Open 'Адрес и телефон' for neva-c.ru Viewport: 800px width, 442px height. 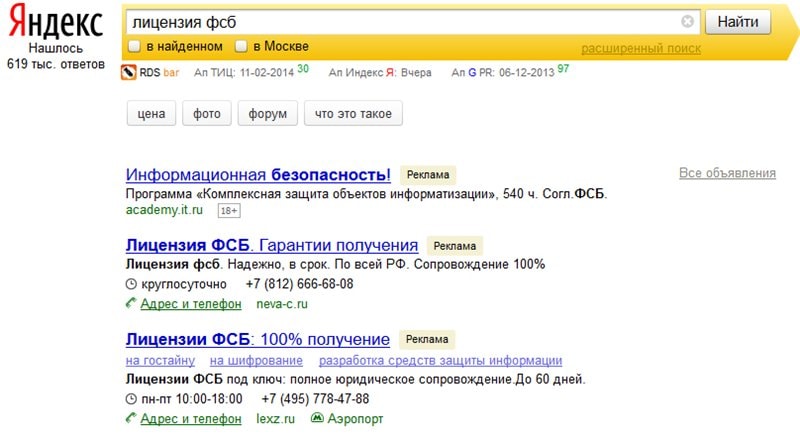click(191, 304)
